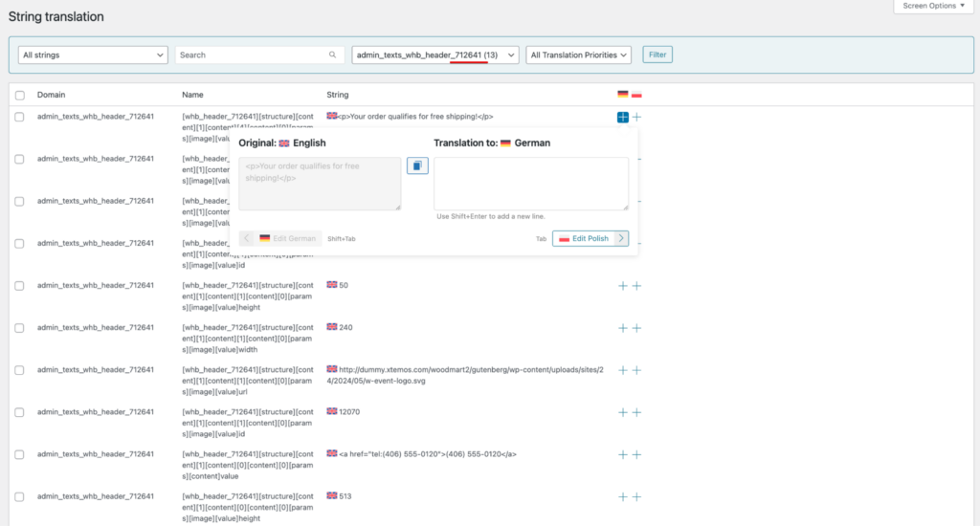The height and width of the screenshot is (526, 980).
Task: Open 'All Translation Priorities' dropdown
Action: coord(579,55)
